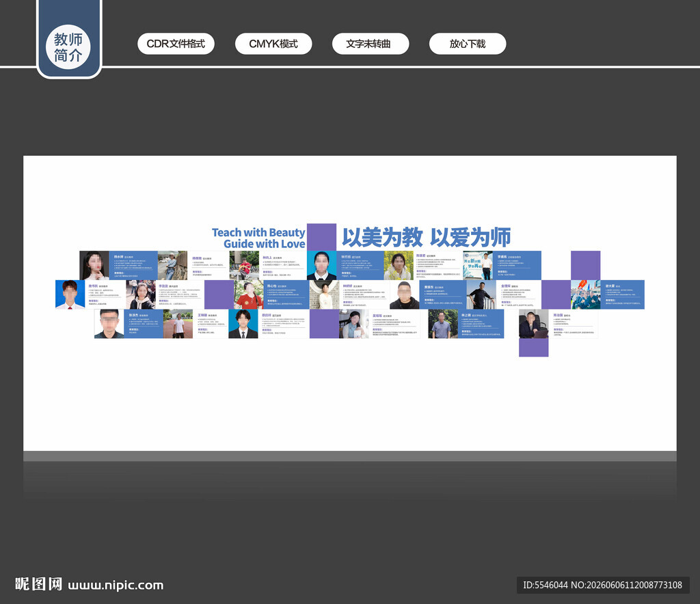
Task: Open photo of woman in black-white hoodie
Action: point(141,294)
